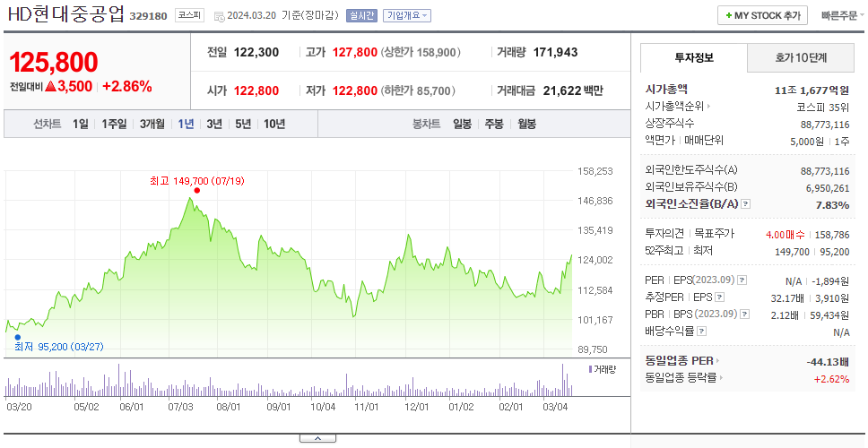The image size is (868, 448).
Task: Select the 3개월 line chart period
Action: [152, 124]
